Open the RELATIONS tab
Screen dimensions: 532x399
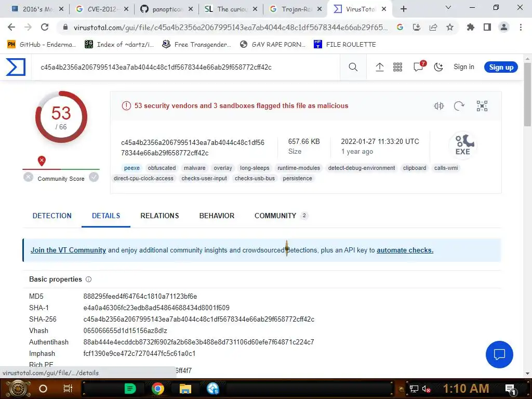tap(159, 216)
